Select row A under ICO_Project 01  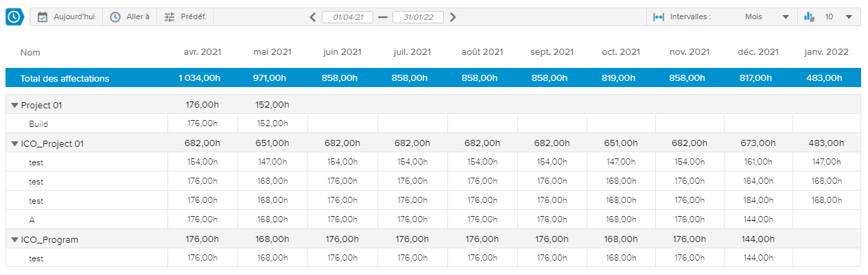(32, 220)
